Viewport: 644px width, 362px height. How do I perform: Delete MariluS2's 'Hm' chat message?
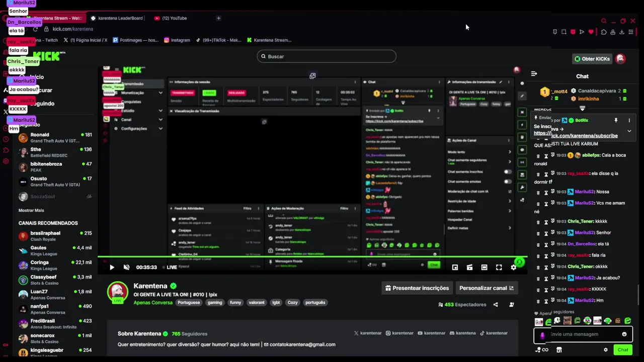(x=538, y=301)
